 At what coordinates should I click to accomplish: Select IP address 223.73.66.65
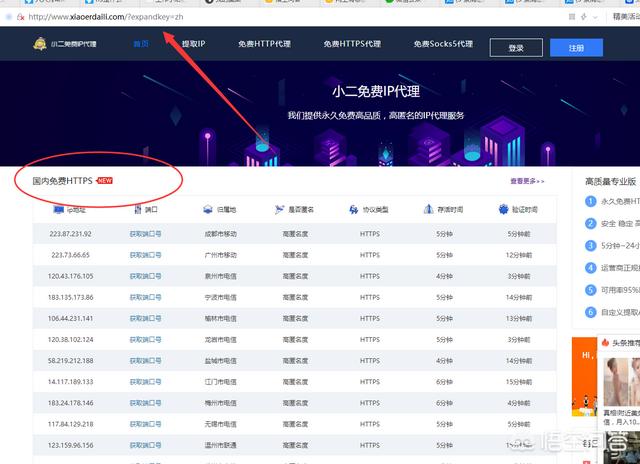click(x=70, y=255)
